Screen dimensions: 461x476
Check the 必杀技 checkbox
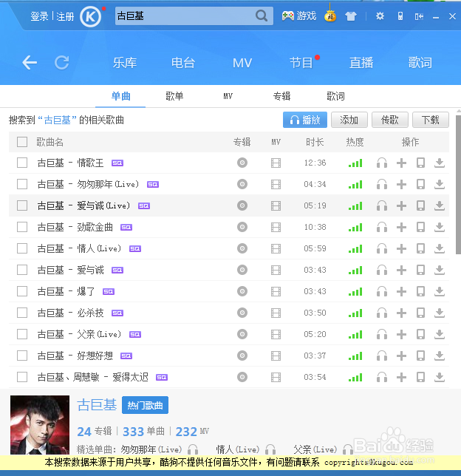click(x=22, y=313)
